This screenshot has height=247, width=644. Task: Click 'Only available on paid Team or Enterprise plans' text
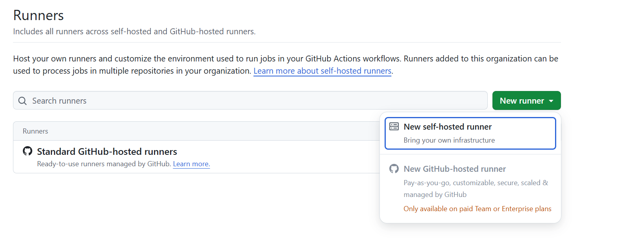[477, 209]
